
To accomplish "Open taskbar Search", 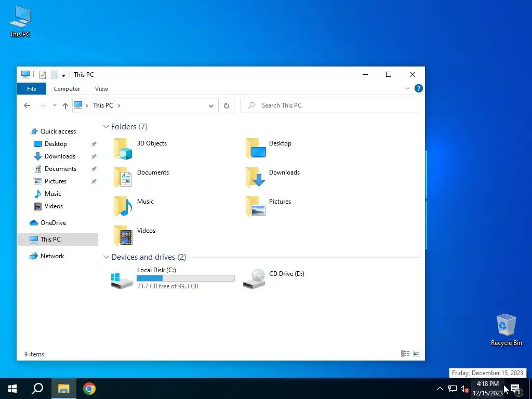I will click(37, 389).
